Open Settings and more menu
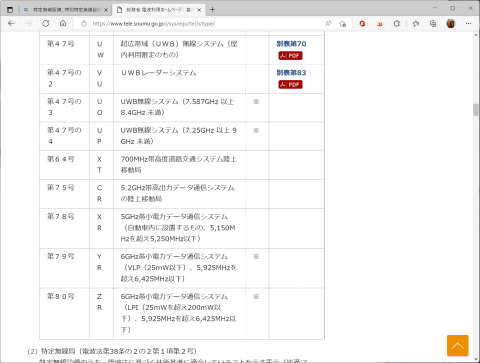This screenshot has height=363, width=480. [468, 24]
